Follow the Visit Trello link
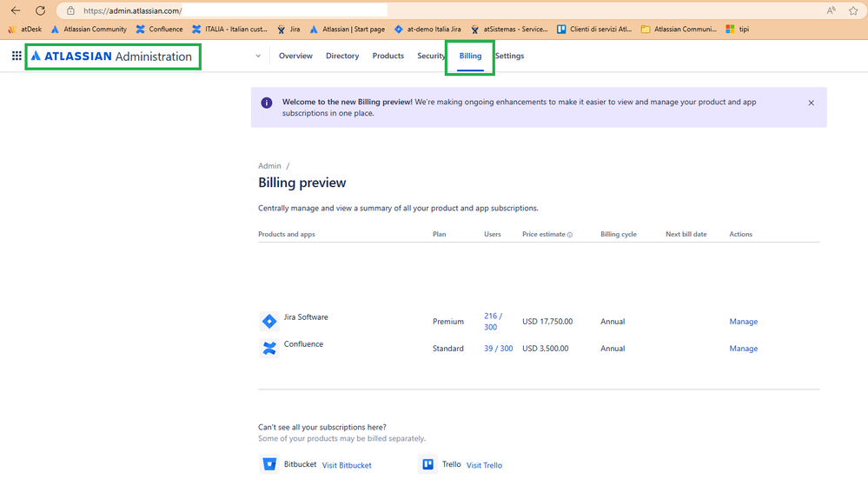Viewport: 868px width, 486px height. pyautogui.click(x=484, y=465)
